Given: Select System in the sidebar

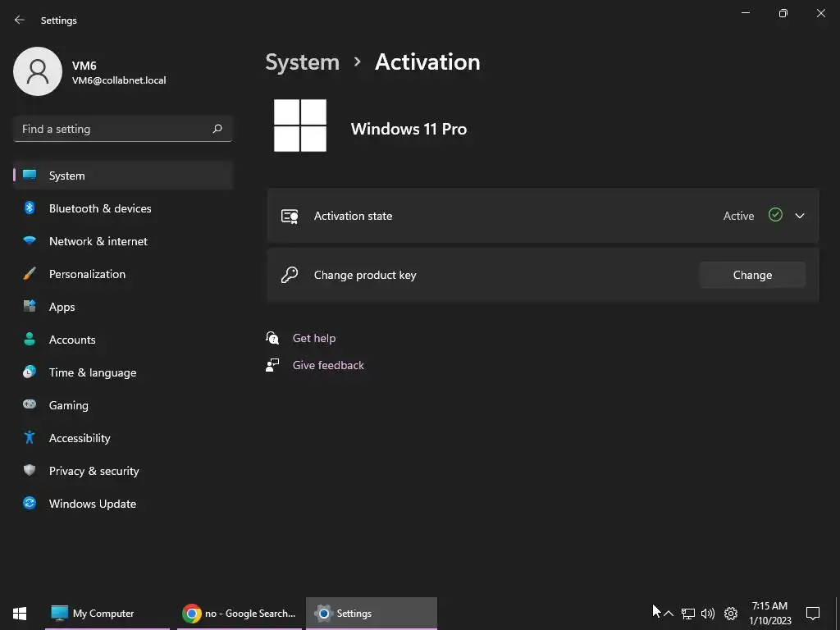Looking at the screenshot, I should (x=123, y=176).
